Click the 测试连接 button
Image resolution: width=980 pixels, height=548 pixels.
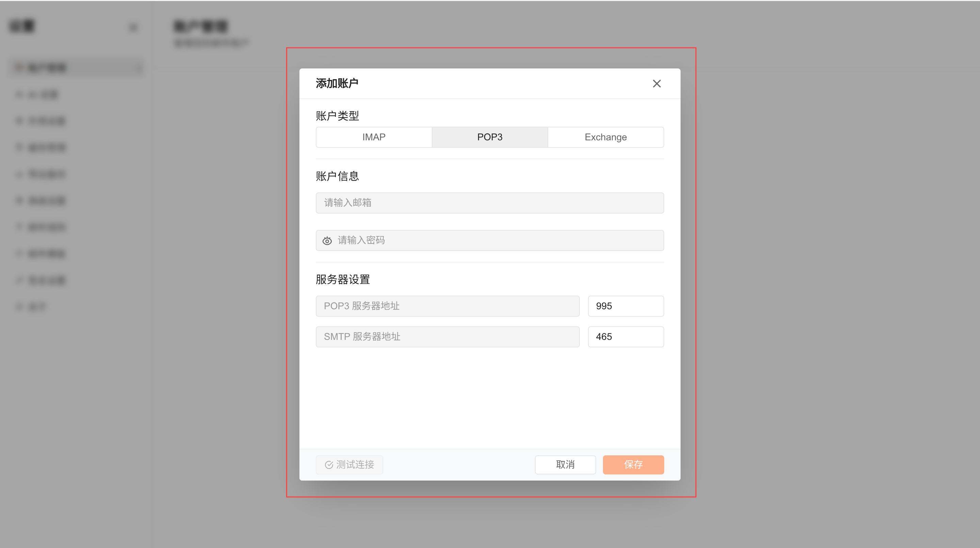[349, 465]
